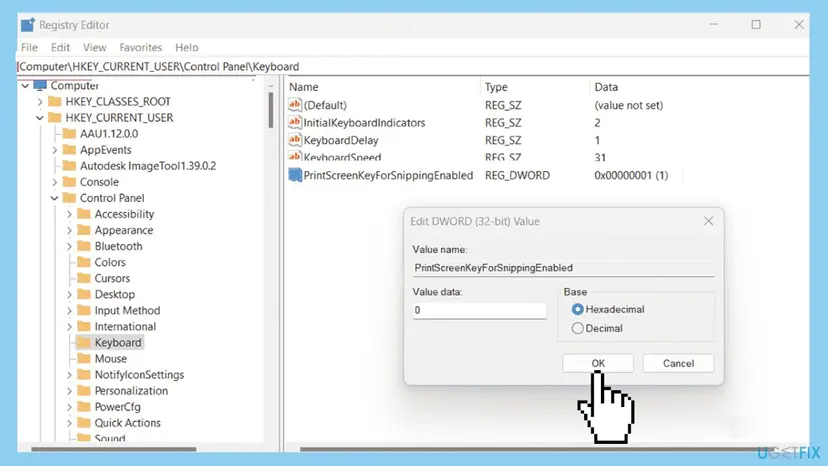Click the Cursors folder icon
The image size is (828, 466).
[84, 278]
